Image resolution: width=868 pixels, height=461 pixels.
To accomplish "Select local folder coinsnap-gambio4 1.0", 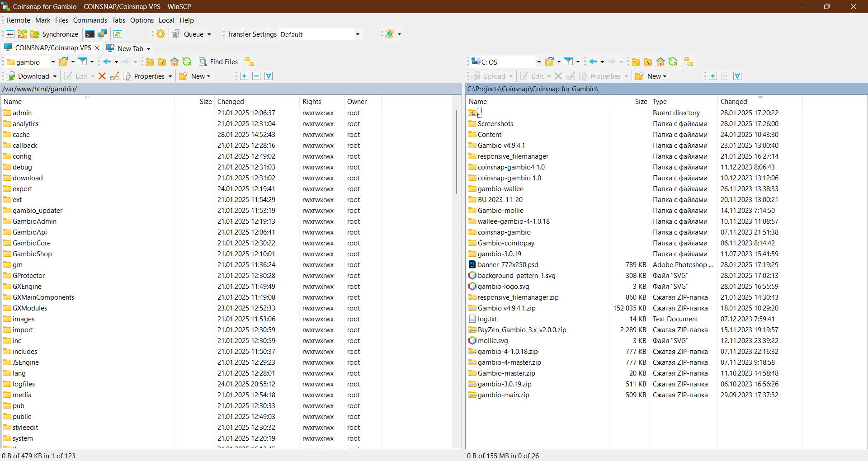I will (511, 167).
